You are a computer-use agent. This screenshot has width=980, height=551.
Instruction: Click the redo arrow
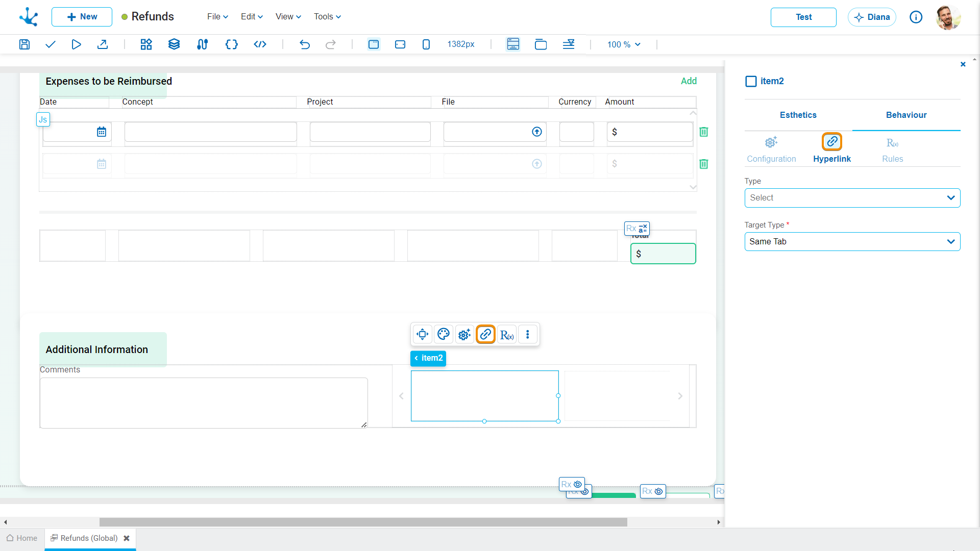(331, 44)
